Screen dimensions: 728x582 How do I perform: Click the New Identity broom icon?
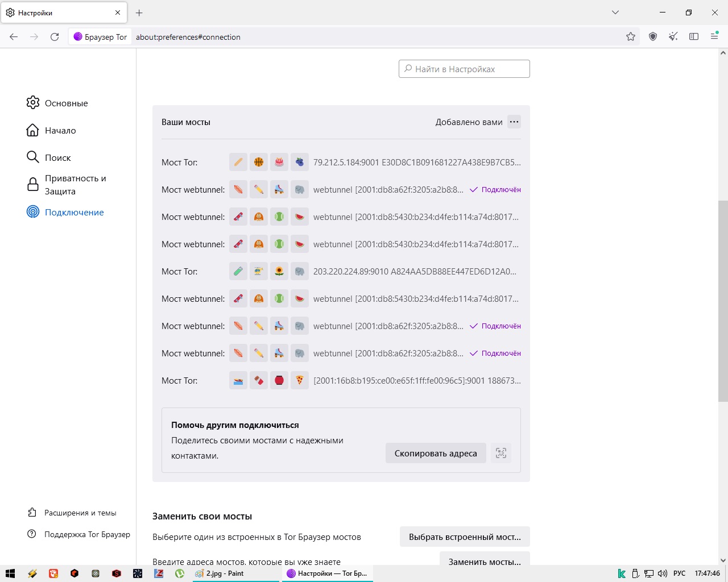tap(673, 37)
